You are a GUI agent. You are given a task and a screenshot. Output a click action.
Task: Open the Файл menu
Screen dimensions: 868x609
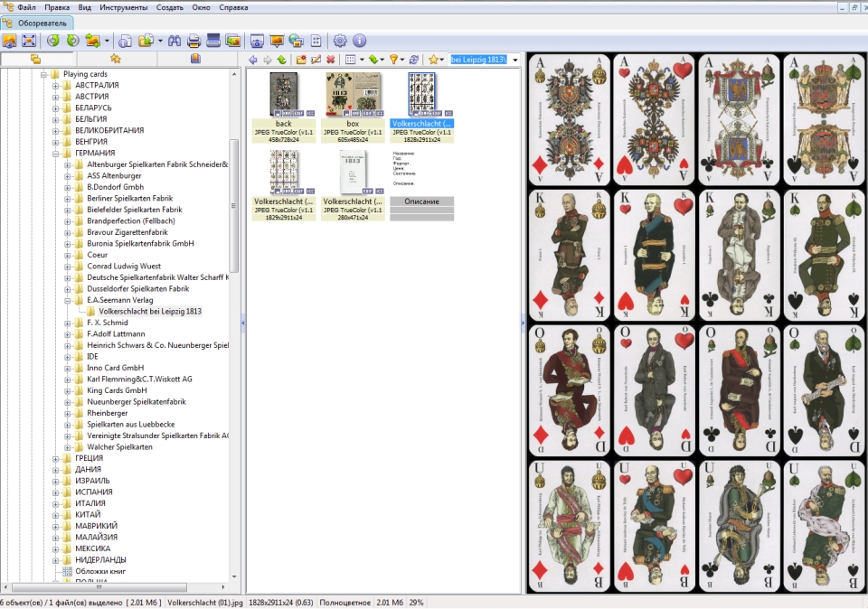[26, 8]
